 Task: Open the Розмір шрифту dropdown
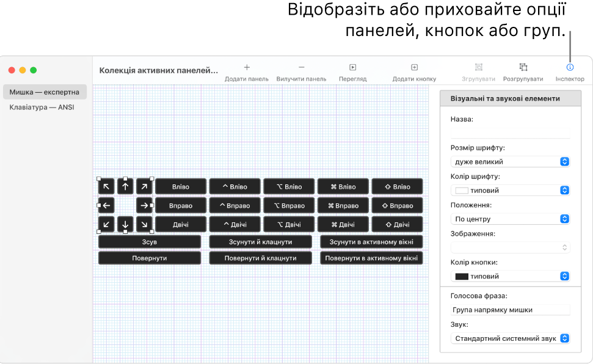510,162
